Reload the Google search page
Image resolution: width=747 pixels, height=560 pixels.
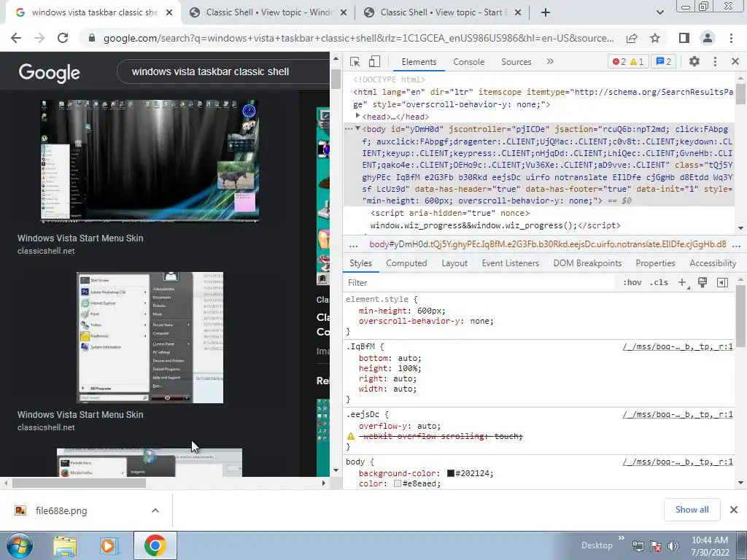click(63, 38)
